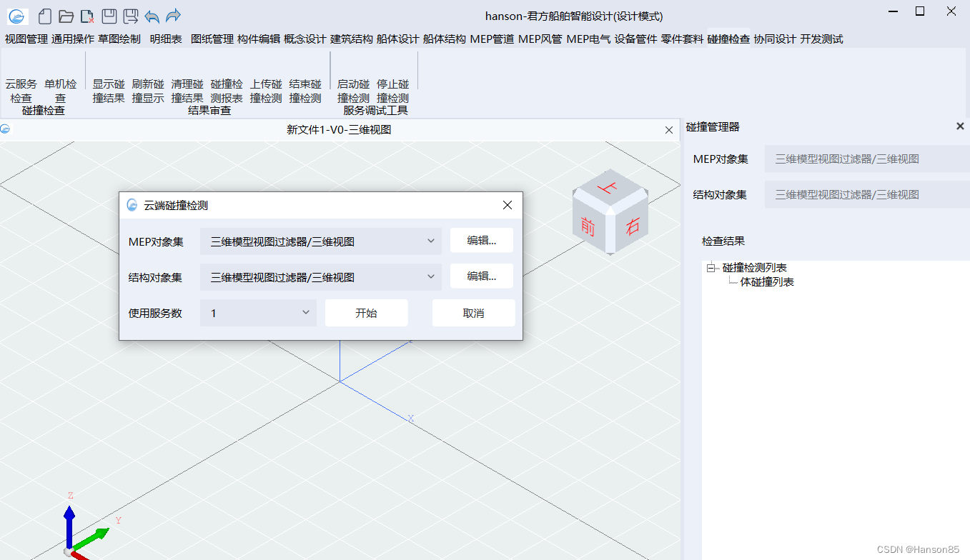970x560 pixels.
Task: Click 编辑 button beside MEP对象集
Action: pyautogui.click(x=481, y=241)
